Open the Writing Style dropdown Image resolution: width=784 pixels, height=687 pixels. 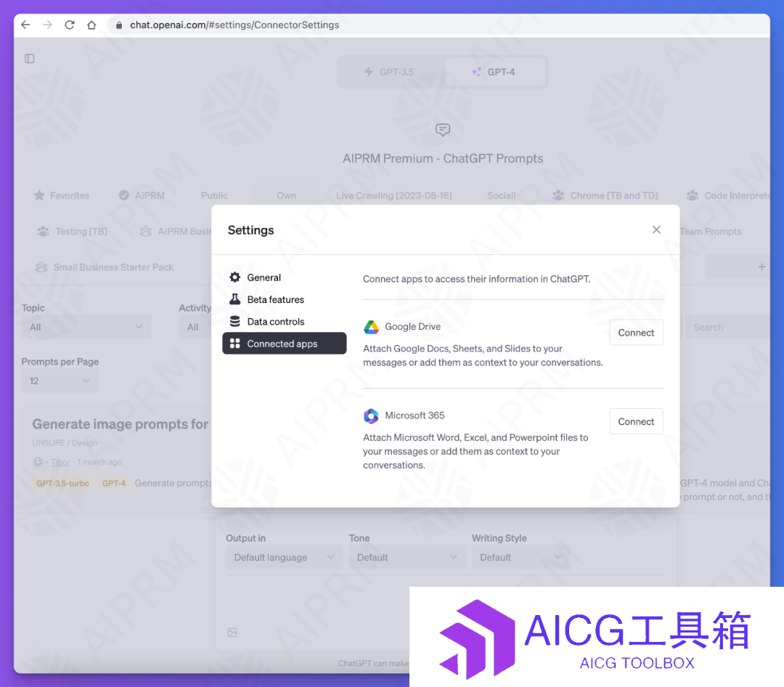pos(520,558)
